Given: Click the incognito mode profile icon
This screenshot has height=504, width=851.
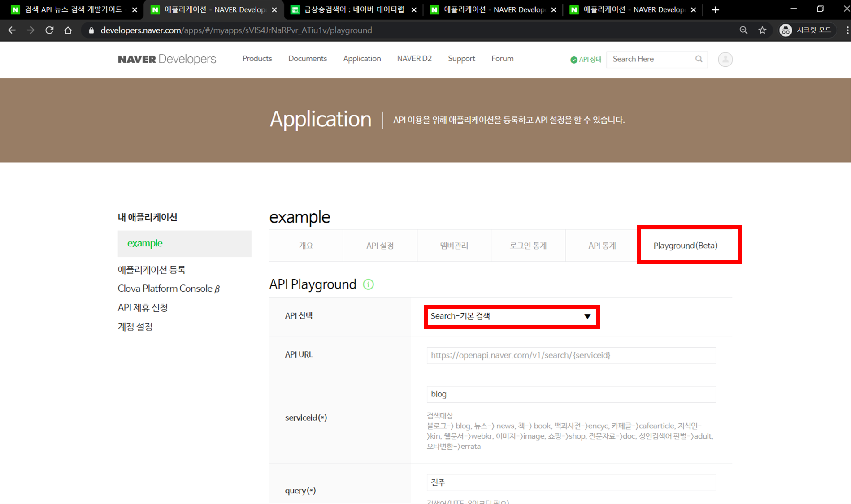Looking at the screenshot, I should 786,30.
